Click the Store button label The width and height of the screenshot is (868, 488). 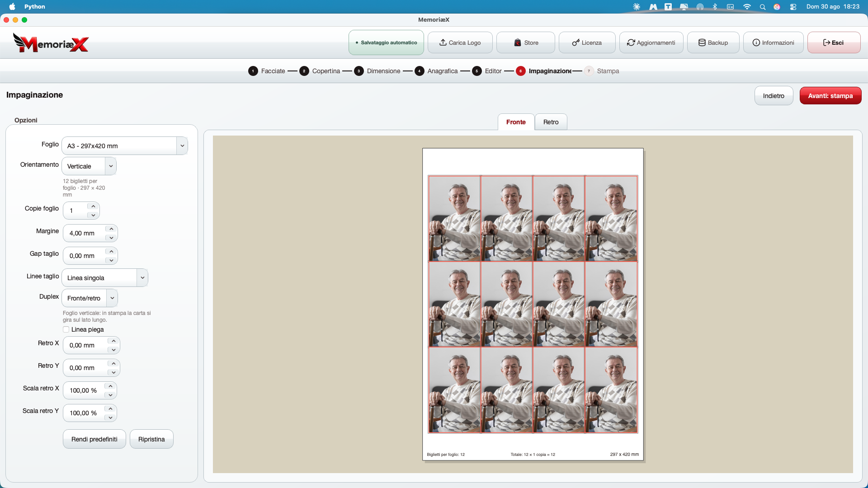pyautogui.click(x=531, y=42)
